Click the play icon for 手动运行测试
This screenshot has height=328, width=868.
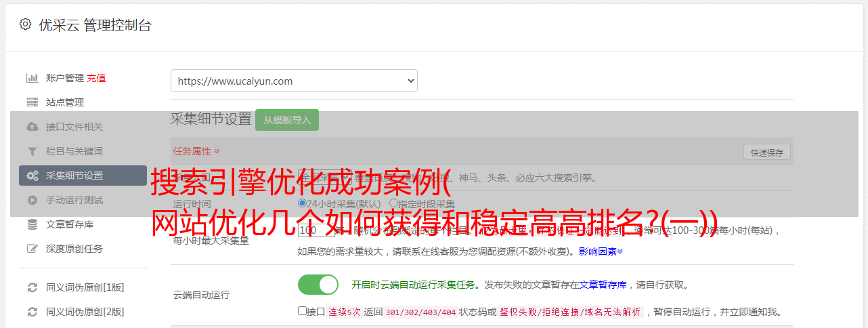coord(32,200)
